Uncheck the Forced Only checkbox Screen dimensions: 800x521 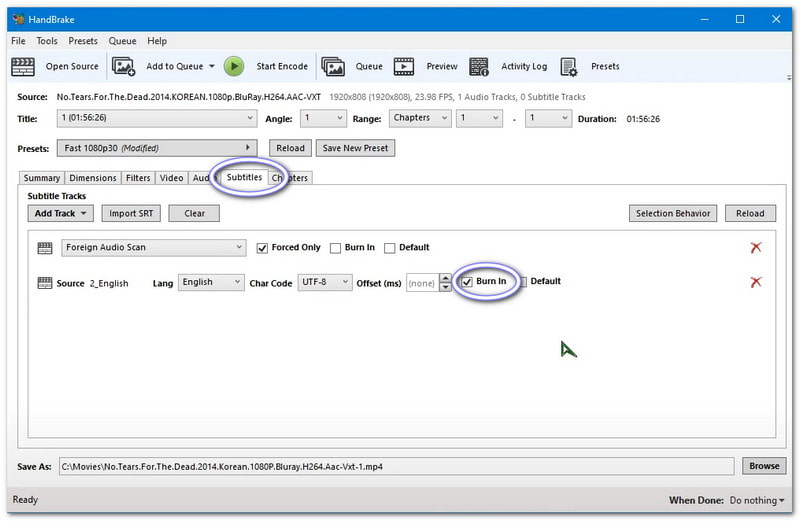pyautogui.click(x=263, y=248)
